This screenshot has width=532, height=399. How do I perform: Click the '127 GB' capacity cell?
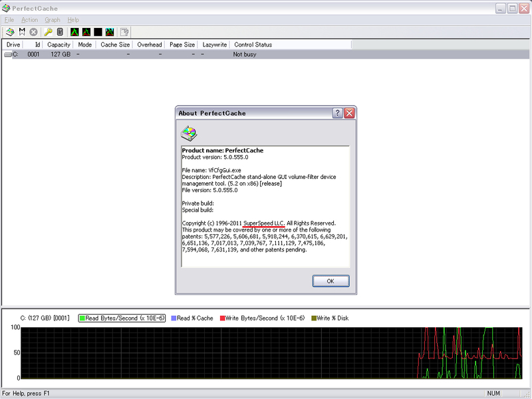61,55
